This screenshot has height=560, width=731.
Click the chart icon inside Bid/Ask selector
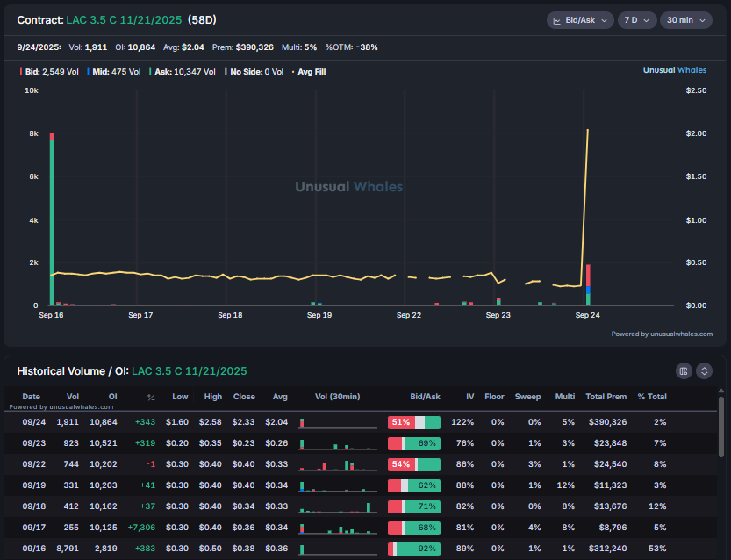[x=557, y=20]
